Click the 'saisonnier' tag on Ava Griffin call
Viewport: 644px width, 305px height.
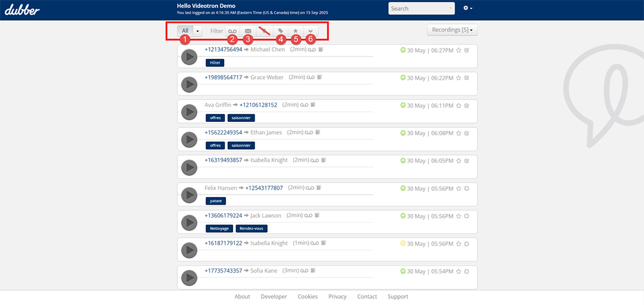[241, 118]
